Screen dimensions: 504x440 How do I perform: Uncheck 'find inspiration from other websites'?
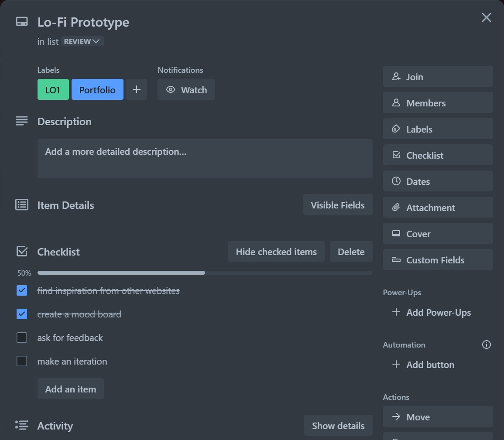click(x=22, y=290)
